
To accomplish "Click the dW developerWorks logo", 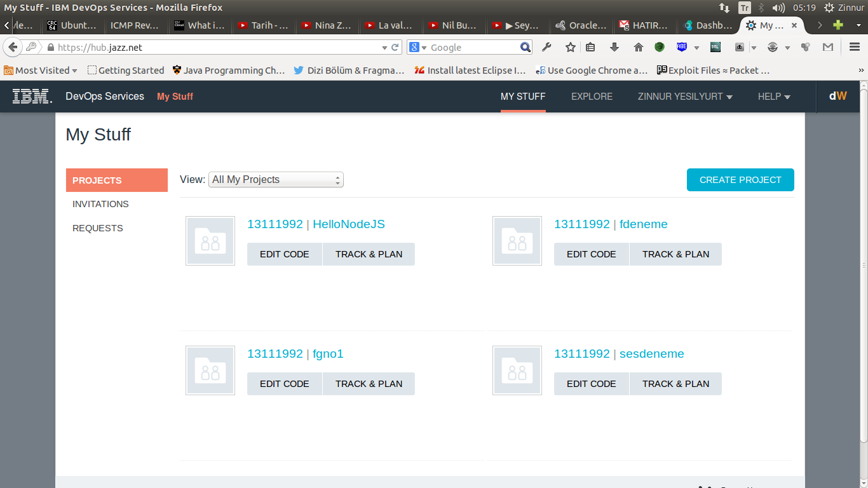I will (x=837, y=97).
